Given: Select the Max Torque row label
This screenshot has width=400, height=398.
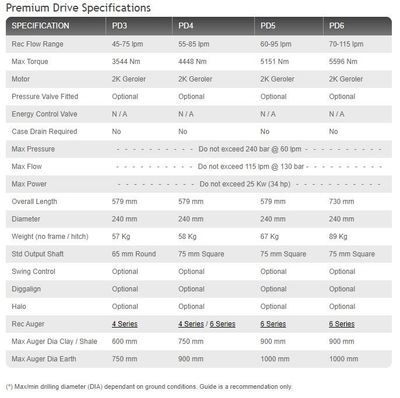Looking at the screenshot, I should [30, 62].
